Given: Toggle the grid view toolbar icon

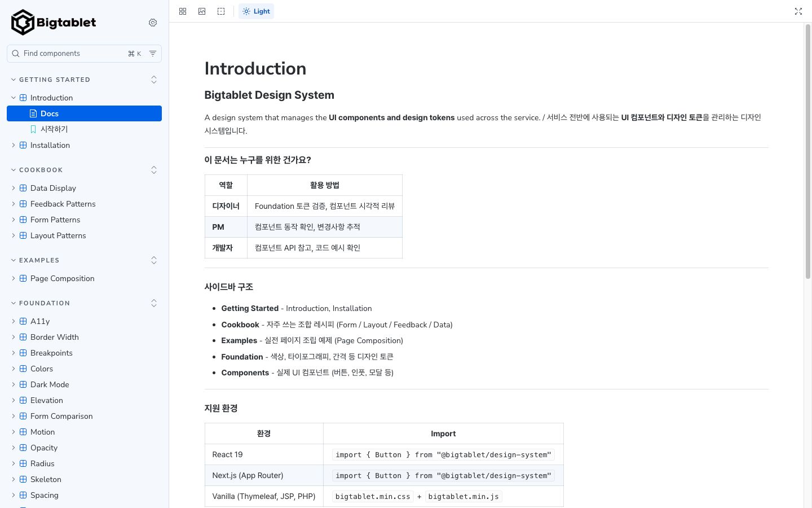Looking at the screenshot, I should (183, 11).
